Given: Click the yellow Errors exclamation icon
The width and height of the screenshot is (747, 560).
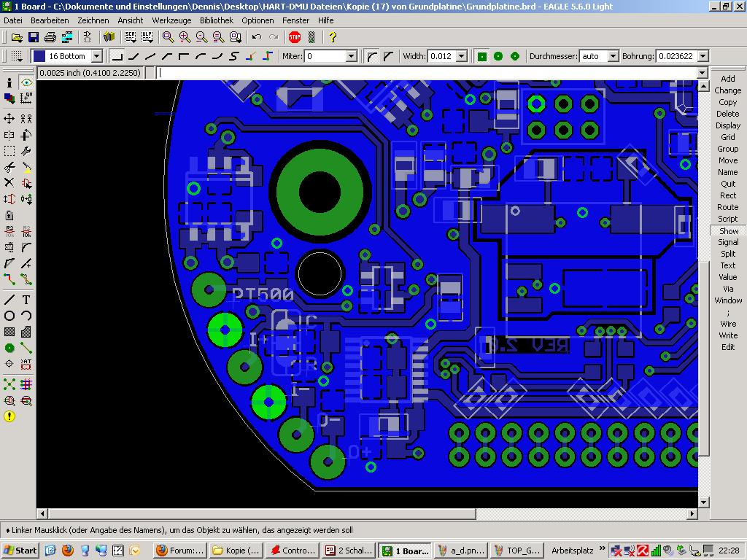Looking at the screenshot, I should pyautogui.click(x=9, y=416).
